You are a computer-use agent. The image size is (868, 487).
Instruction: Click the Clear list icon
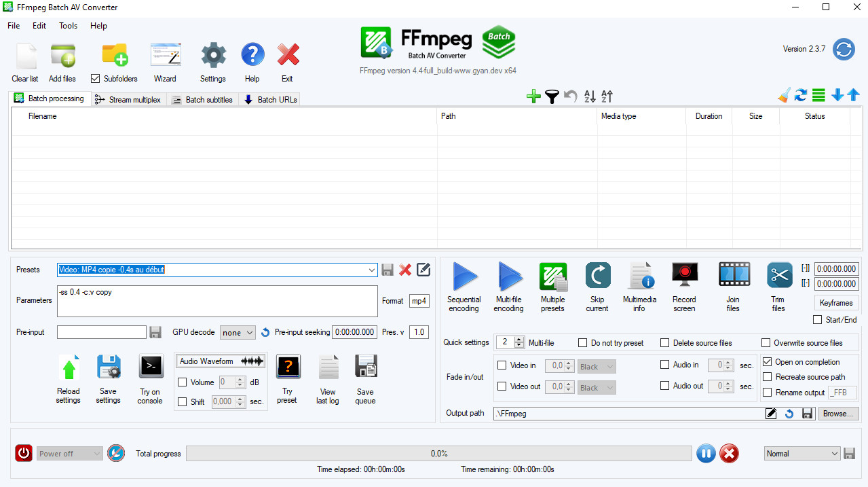coord(25,56)
